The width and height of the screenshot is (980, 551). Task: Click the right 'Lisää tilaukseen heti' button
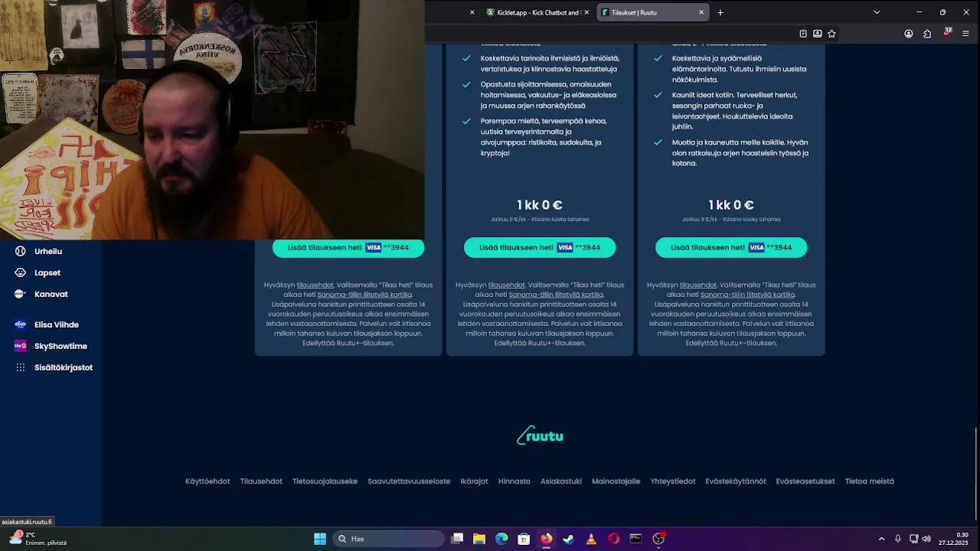click(x=731, y=247)
